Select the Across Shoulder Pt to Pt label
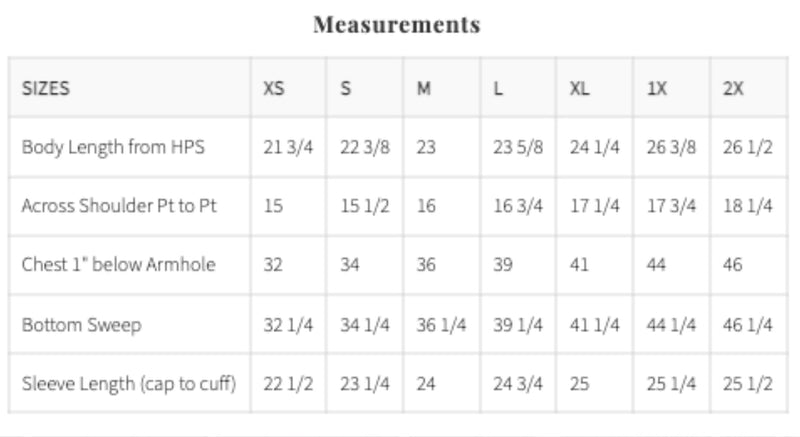This screenshot has width=800, height=437. pos(119,206)
